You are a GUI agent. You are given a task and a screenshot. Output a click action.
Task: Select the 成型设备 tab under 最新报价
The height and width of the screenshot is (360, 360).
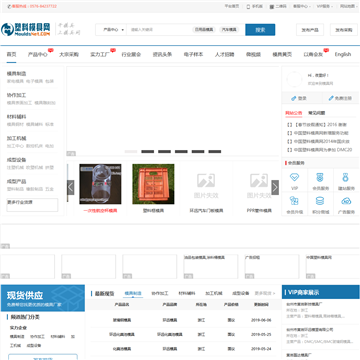[x=241, y=293]
